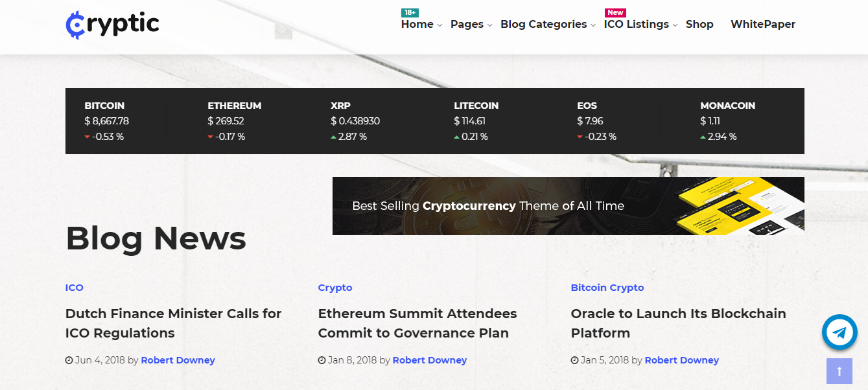Open the Blog Categories dropdown
The image size is (868, 390).
548,25
